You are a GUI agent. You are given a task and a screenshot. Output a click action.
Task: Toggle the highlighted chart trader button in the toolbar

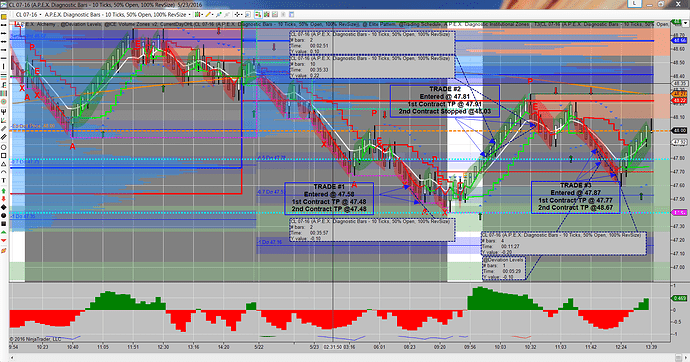point(258,15)
